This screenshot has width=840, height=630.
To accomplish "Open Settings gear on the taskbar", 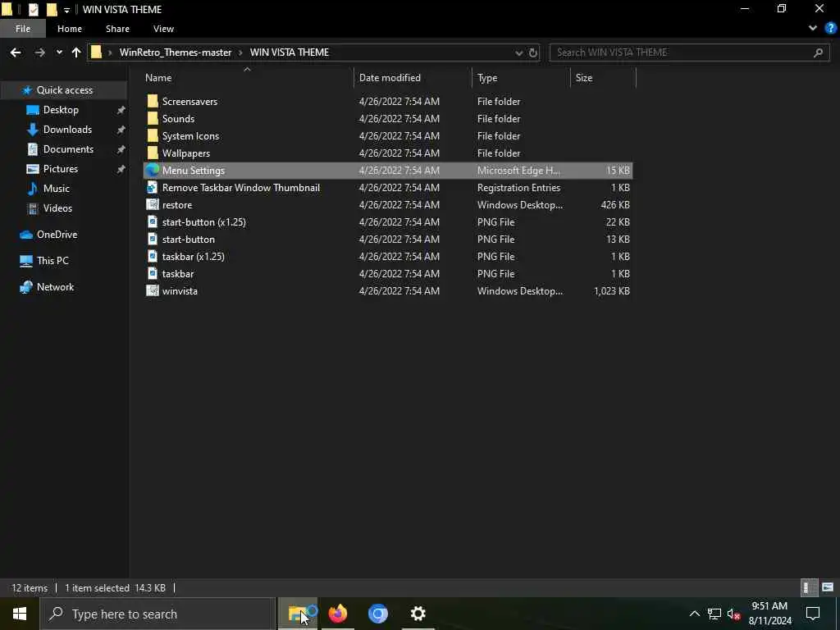I will click(x=418, y=614).
